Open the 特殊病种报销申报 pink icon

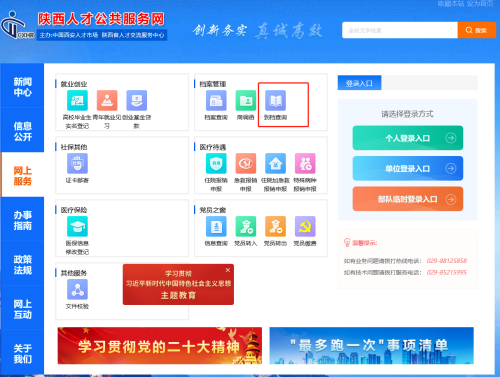(305, 163)
